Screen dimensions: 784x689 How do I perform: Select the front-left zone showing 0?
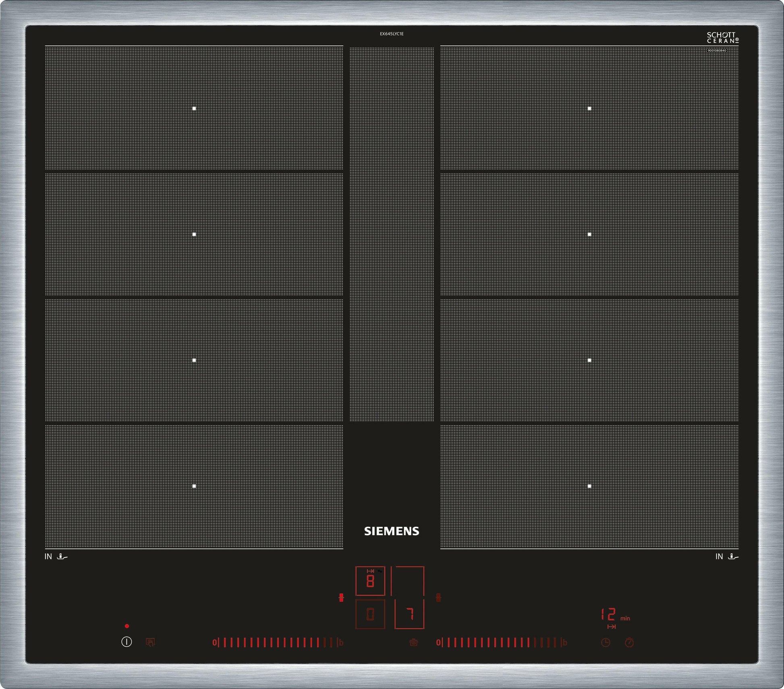(370, 615)
